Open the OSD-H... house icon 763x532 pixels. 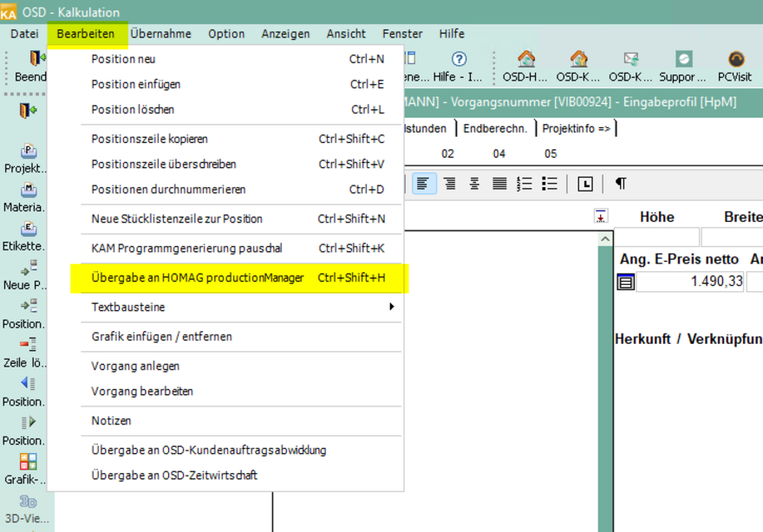pos(526,59)
